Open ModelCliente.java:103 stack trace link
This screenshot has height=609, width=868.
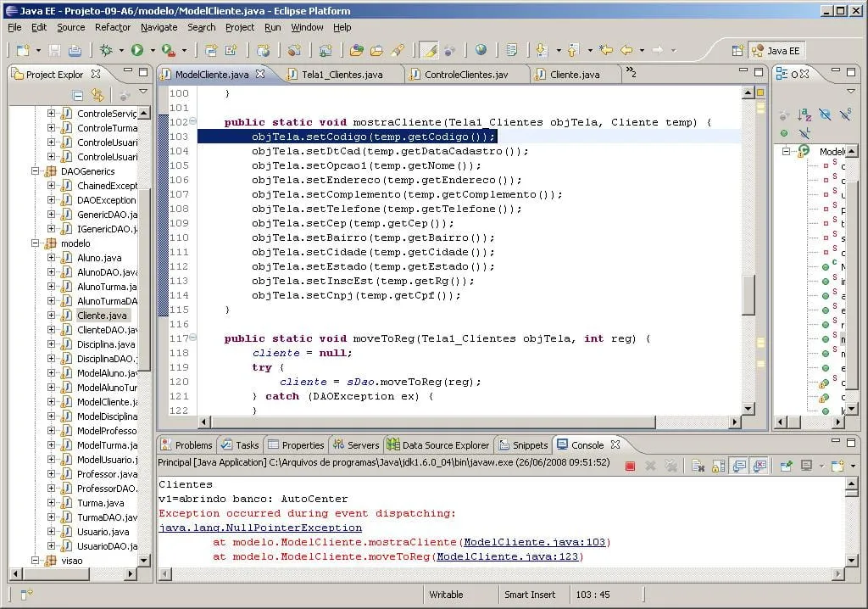pyautogui.click(x=535, y=542)
